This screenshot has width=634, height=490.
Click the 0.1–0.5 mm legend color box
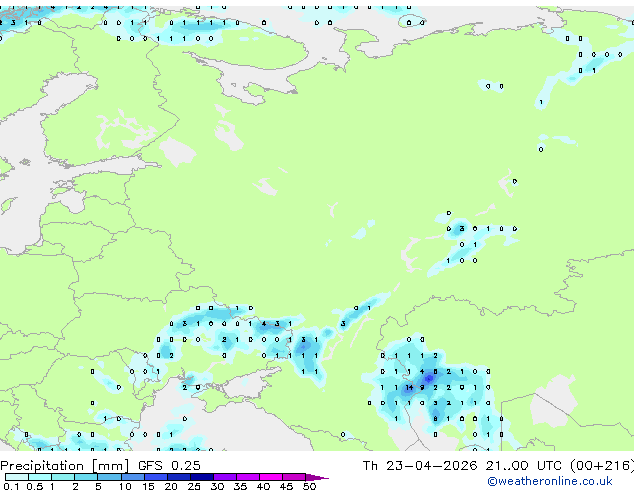[x=17, y=477]
